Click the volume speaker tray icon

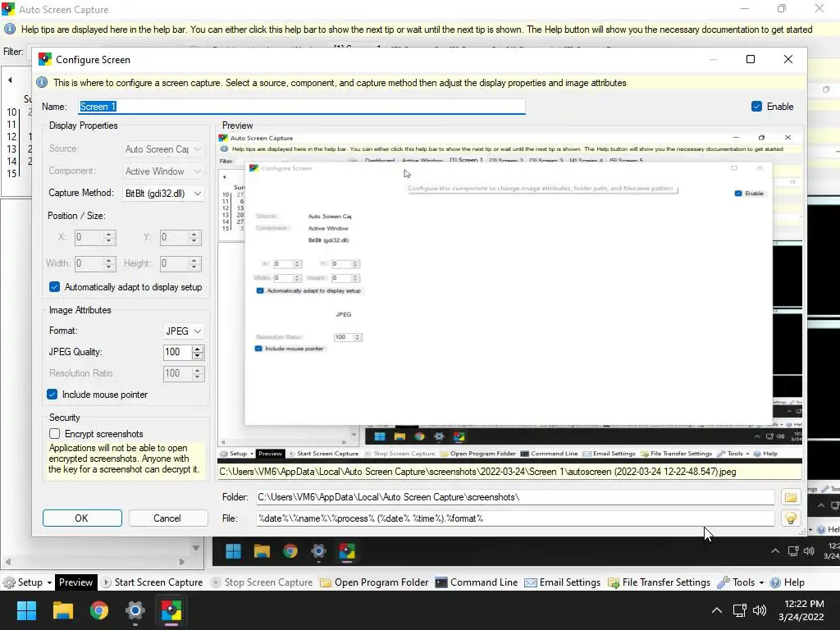coord(760,610)
